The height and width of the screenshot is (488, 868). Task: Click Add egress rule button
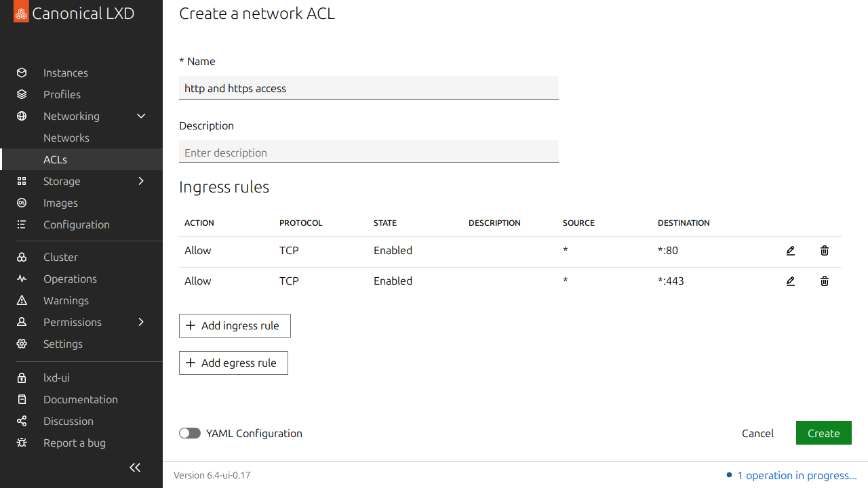[233, 363]
